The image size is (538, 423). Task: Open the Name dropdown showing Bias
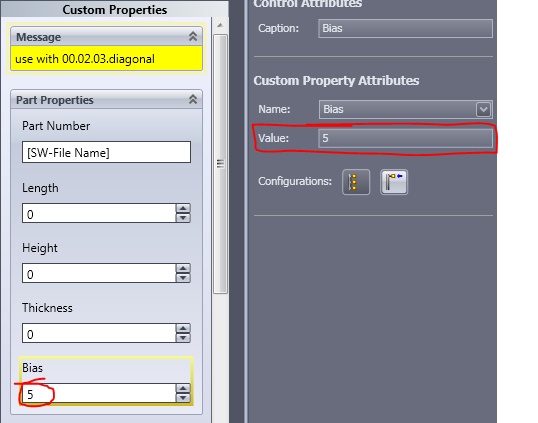coord(483,109)
